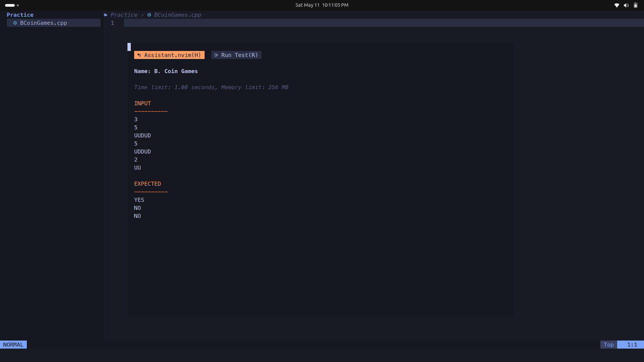Click the C++ icon in the breadcrumb bar
The width and height of the screenshot is (644, 362).
click(x=149, y=15)
